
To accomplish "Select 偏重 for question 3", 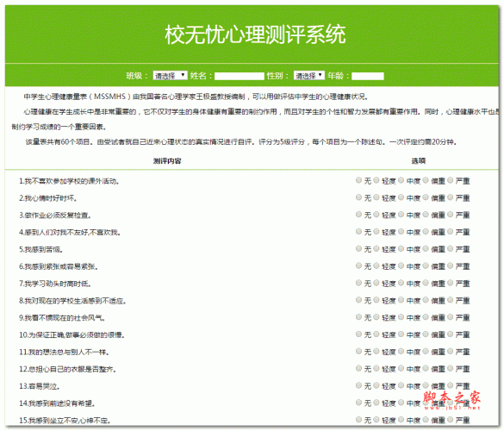I will [426, 215].
